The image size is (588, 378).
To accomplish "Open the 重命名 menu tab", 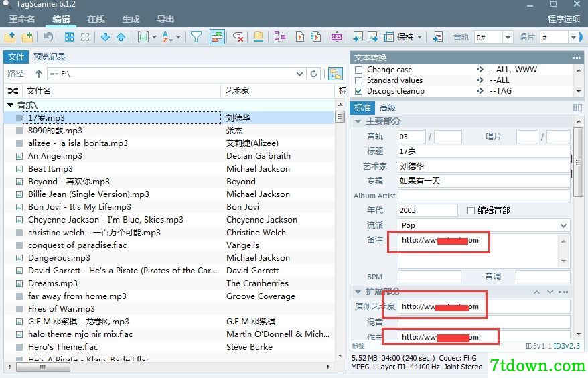I will point(22,19).
